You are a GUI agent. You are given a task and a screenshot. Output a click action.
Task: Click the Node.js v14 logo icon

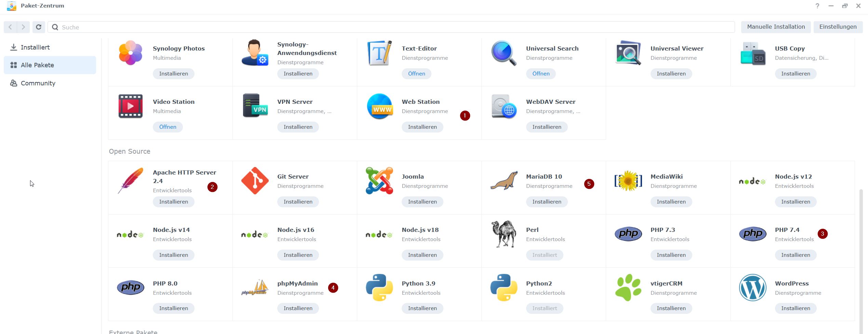pyautogui.click(x=130, y=235)
